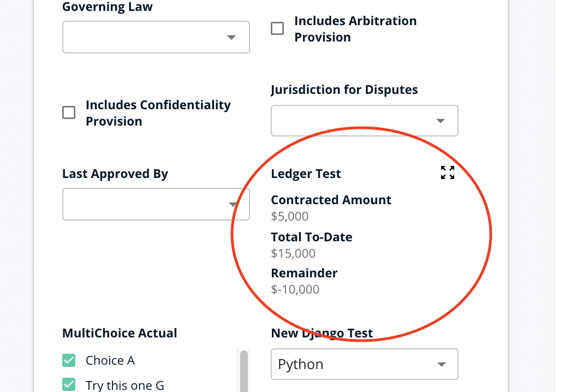
Task: Expand the Jurisdiction for Disputes dropdown
Action: 365,121
